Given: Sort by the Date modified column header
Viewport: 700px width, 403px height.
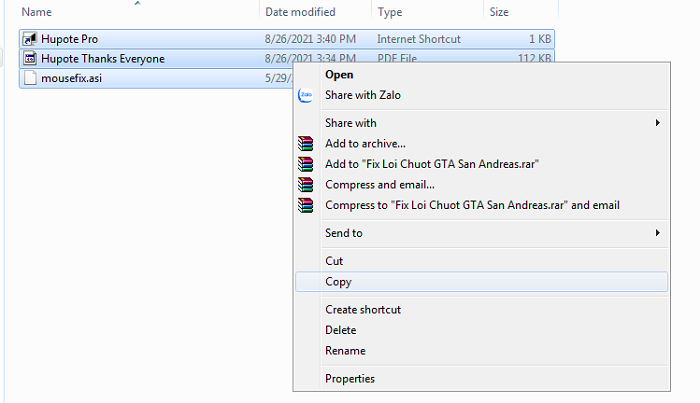Looking at the screenshot, I should tap(300, 12).
